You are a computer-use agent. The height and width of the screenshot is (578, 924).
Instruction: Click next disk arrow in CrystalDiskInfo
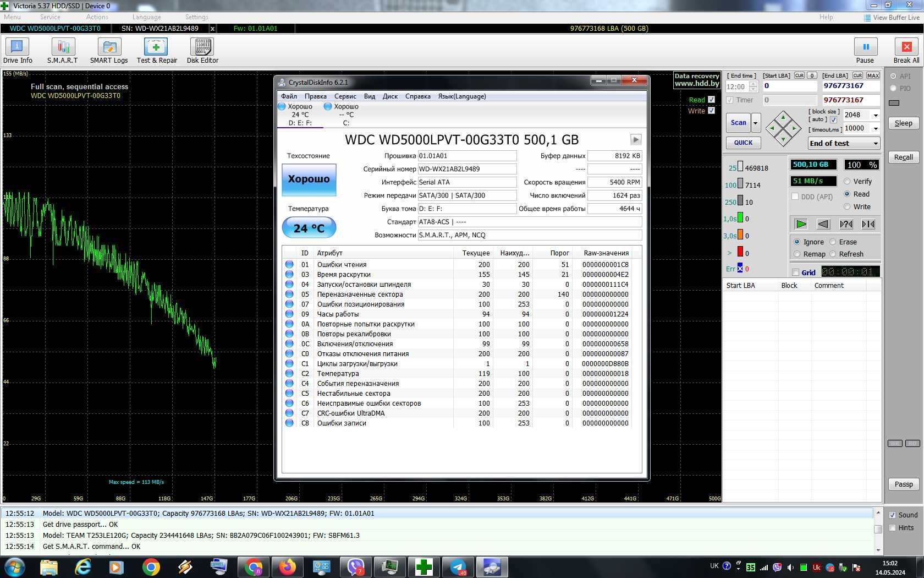click(636, 139)
